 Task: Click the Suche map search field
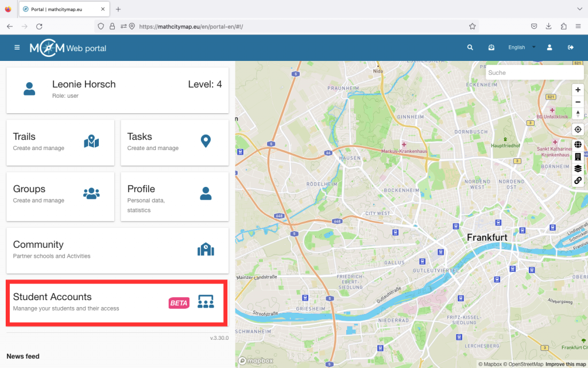click(x=534, y=73)
